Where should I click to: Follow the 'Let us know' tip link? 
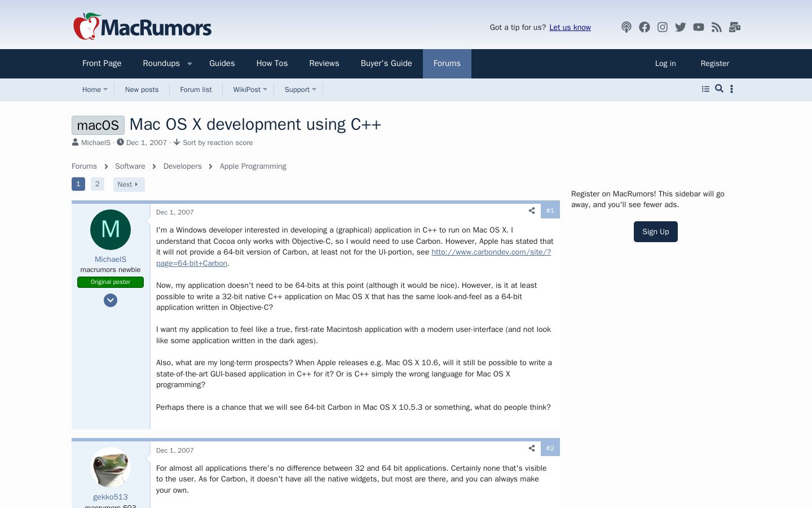point(570,27)
